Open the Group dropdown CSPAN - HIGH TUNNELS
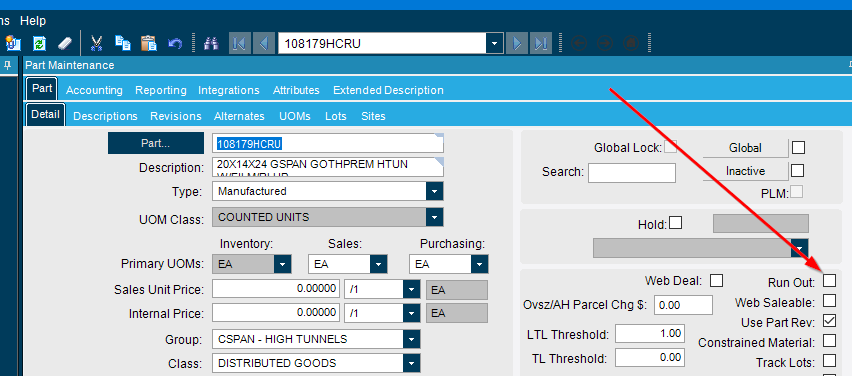This screenshot has width=852, height=376. (x=412, y=340)
